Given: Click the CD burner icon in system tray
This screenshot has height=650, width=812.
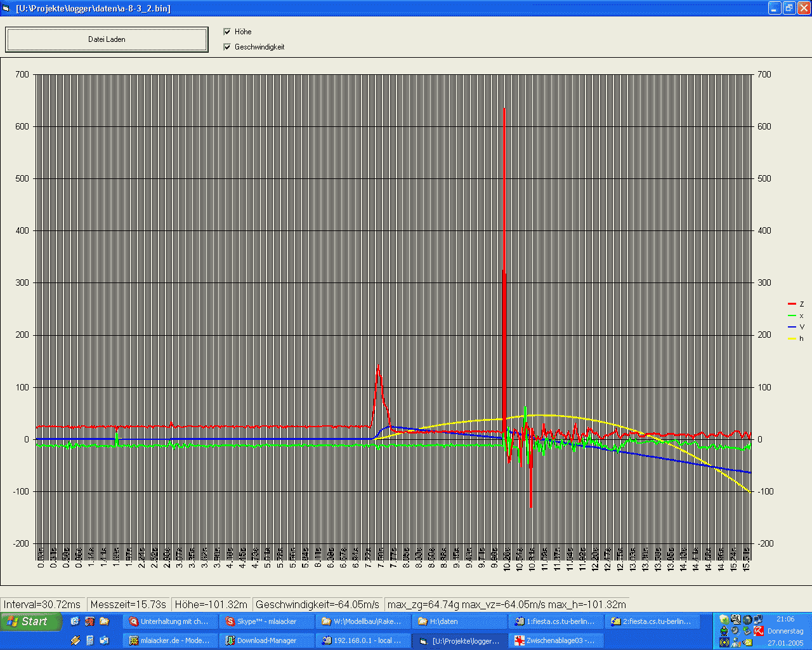Looking at the screenshot, I should (x=735, y=631).
